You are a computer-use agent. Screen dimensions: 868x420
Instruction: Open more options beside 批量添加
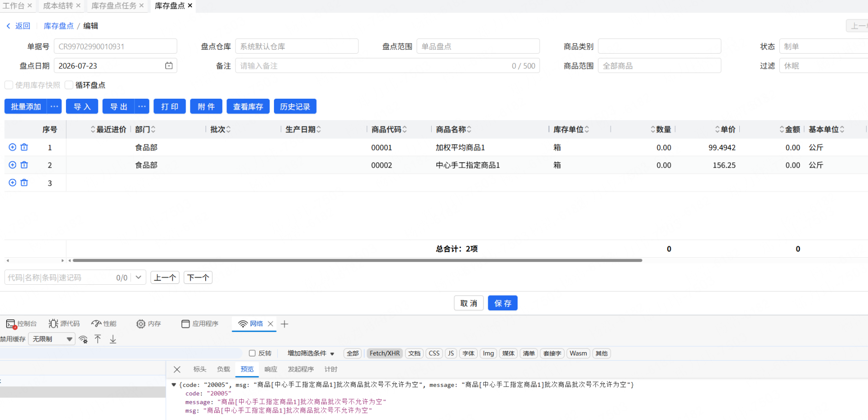click(x=55, y=106)
